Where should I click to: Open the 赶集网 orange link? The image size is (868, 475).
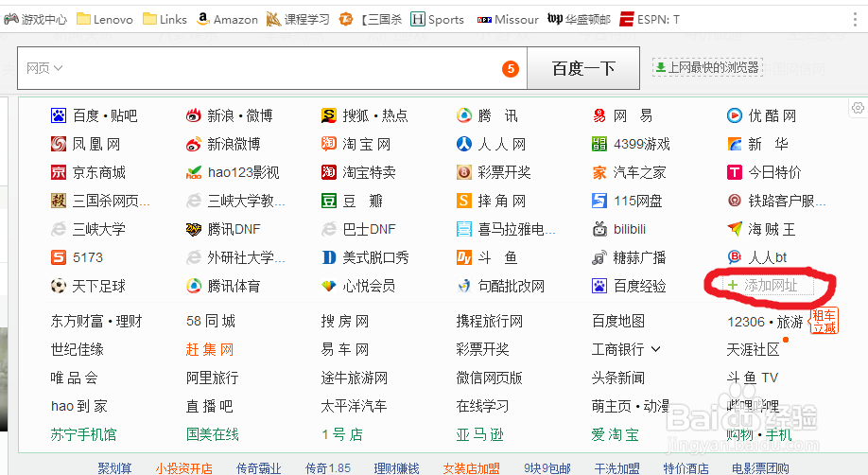tap(210, 349)
